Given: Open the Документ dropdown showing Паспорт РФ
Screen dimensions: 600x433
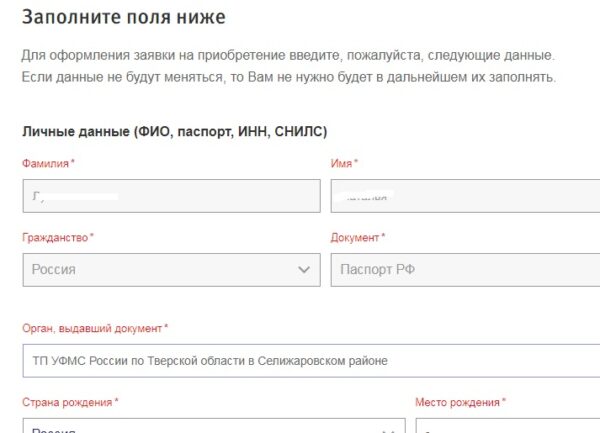Looking at the screenshot, I should 465,269.
